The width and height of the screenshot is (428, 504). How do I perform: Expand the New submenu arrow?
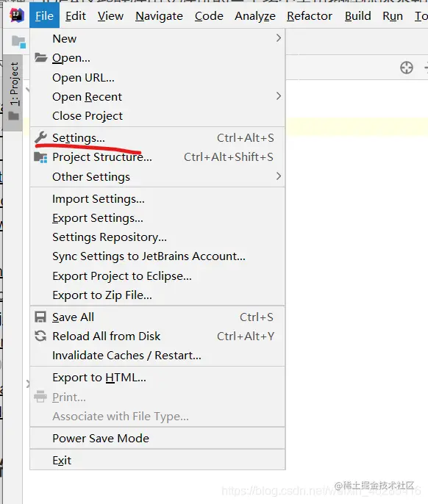click(x=279, y=38)
